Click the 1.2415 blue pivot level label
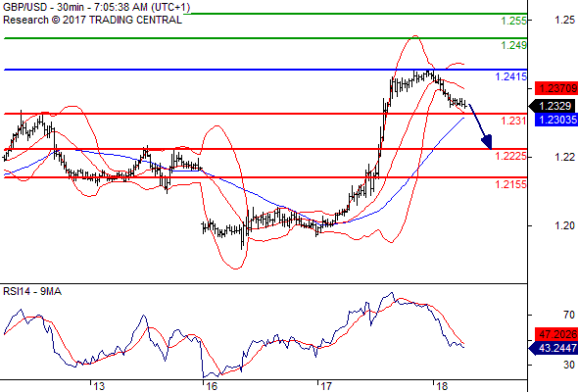Viewport: 578px width, 392px height. pyautogui.click(x=511, y=76)
